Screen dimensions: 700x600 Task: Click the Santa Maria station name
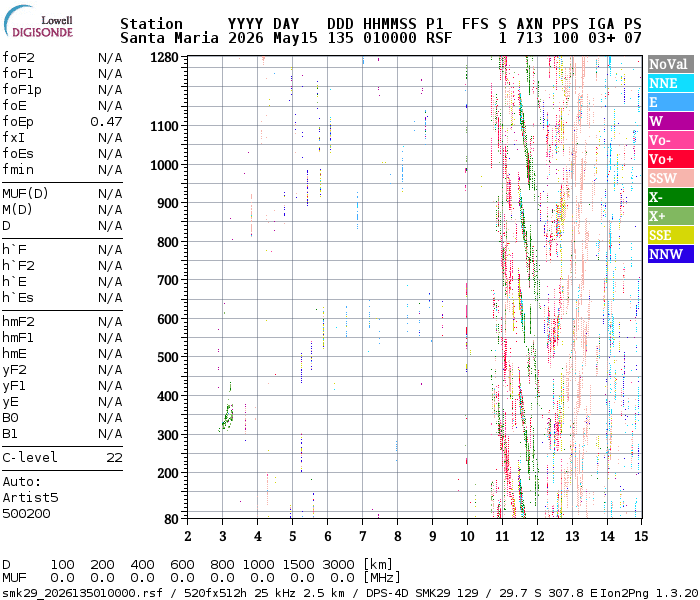(169, 38)
